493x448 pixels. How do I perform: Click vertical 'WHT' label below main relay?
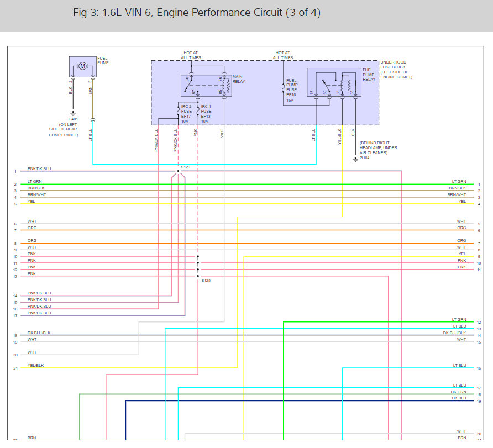pyautogui.click(x=222, y=133)
